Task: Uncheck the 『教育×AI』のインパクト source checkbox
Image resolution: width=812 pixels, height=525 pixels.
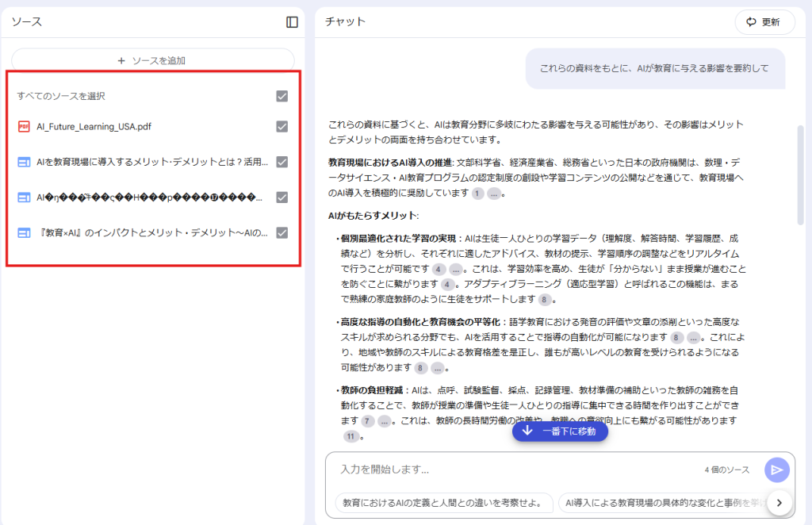Action: coord(282,233)
